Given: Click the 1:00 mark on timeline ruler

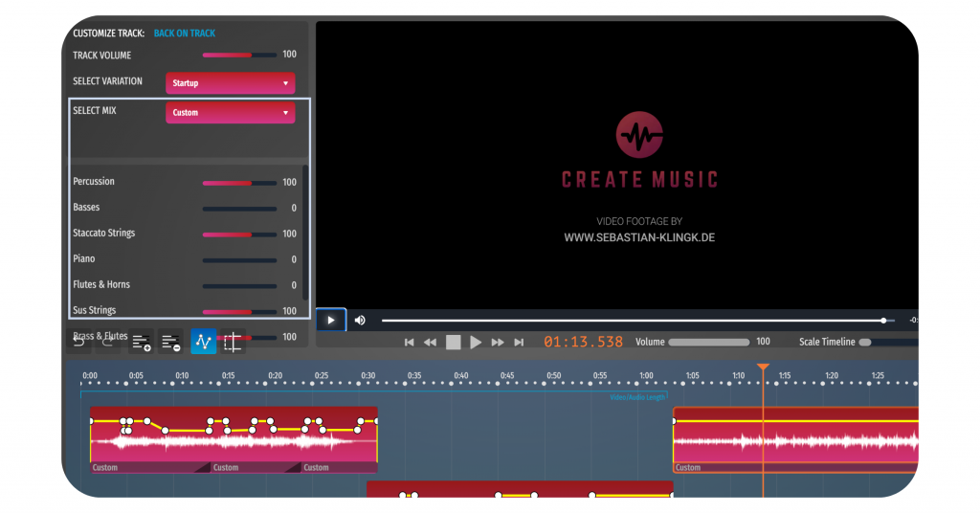Looking at the screenshot, I should [x=646, y=375].
